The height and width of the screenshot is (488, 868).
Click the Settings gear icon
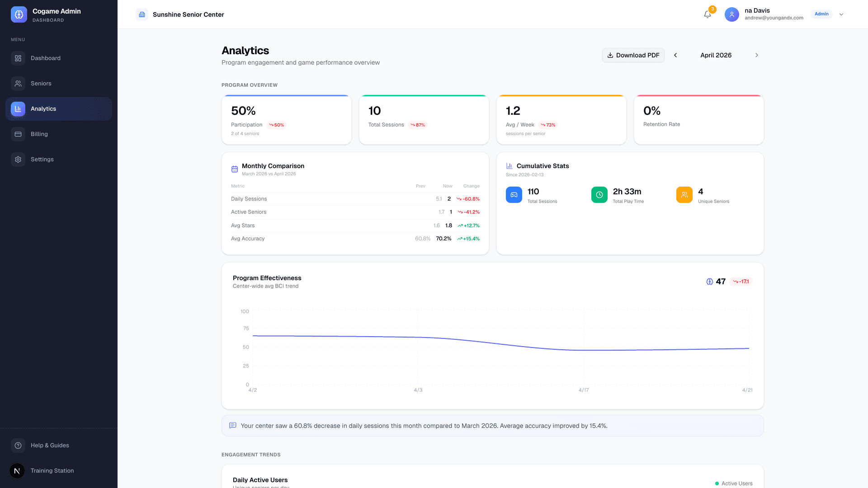tap(18, 159)
